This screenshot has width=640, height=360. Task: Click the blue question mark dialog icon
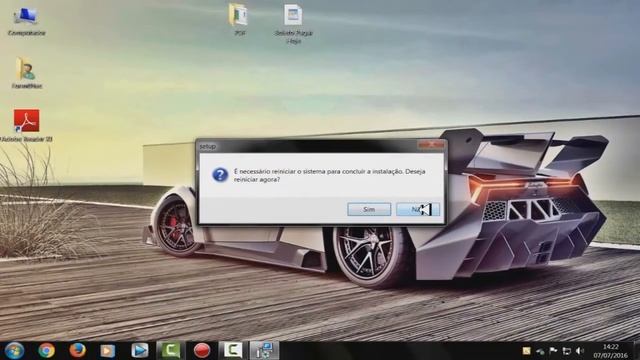220,175
